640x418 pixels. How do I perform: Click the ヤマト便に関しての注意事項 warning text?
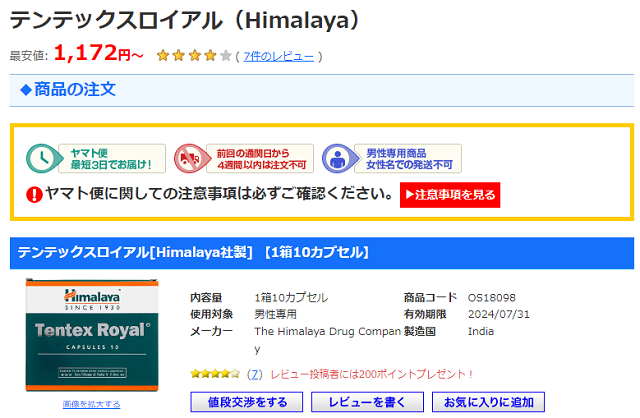(219, 193)
